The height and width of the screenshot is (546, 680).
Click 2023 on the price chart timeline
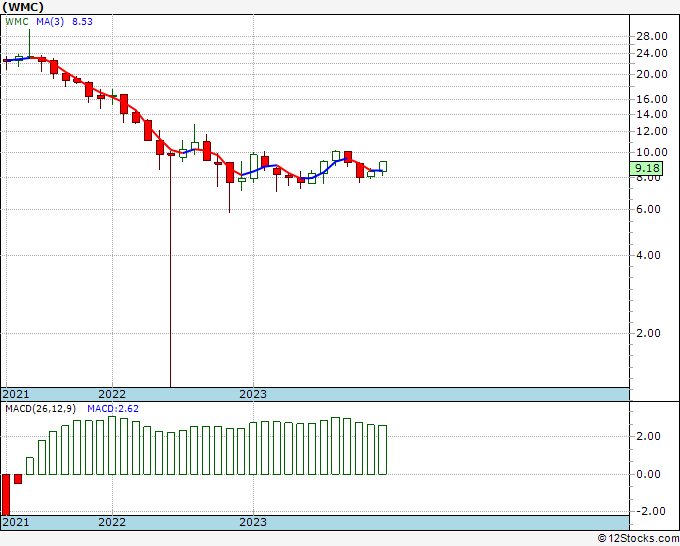pyautogui.click(x=253, y=394)
